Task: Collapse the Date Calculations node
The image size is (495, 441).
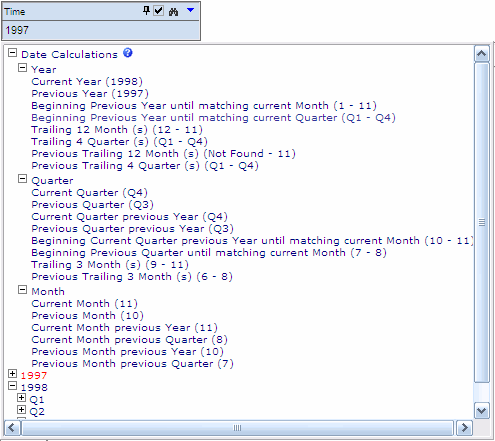Action: 12,52
